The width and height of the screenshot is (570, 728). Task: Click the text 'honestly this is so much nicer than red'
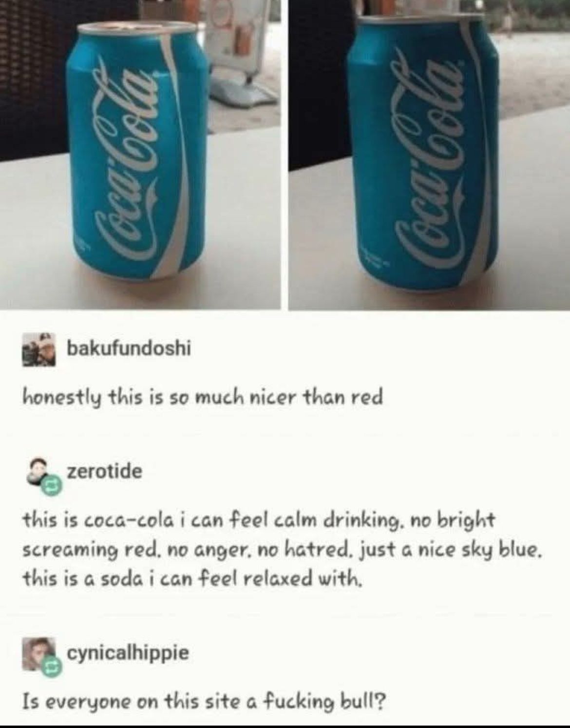pyautogui.click(x=202, y=398)
